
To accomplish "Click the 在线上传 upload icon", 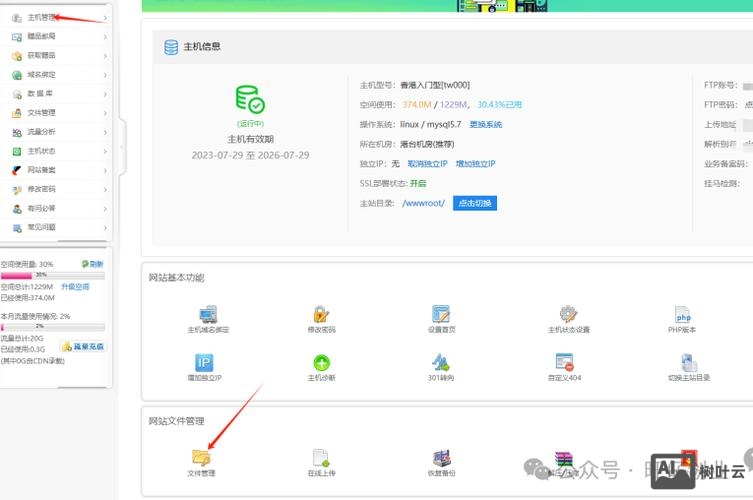I will [x=321, y=457].
